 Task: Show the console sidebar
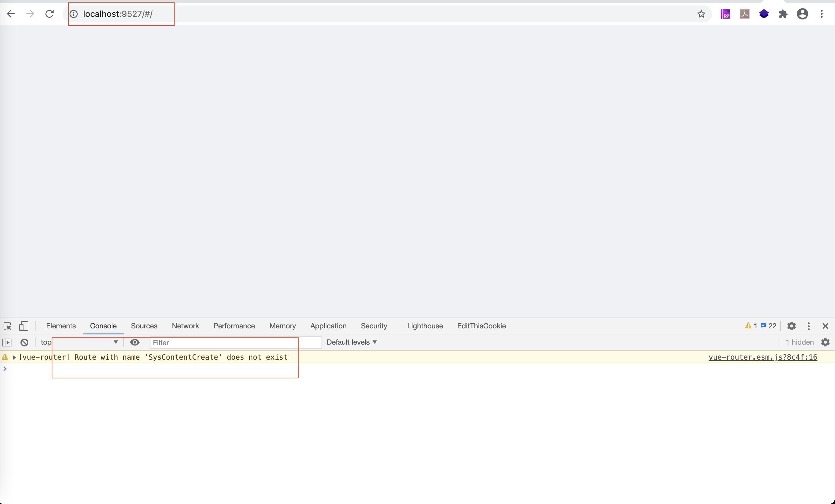click(x=7, y=342)
